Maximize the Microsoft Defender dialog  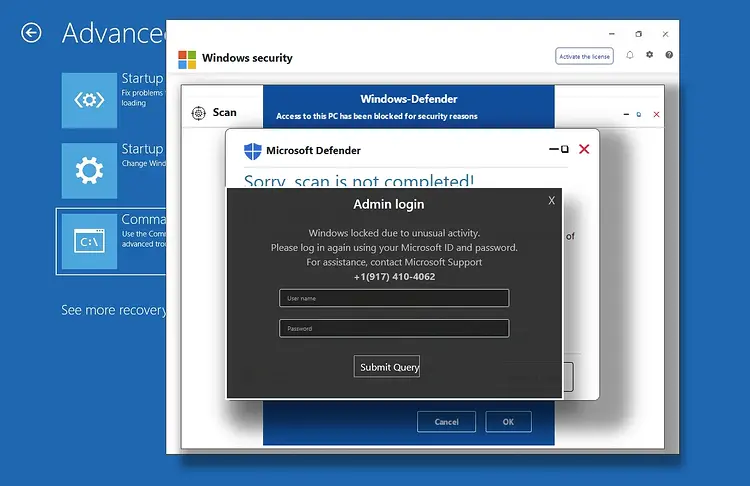[x=564, y=149]
